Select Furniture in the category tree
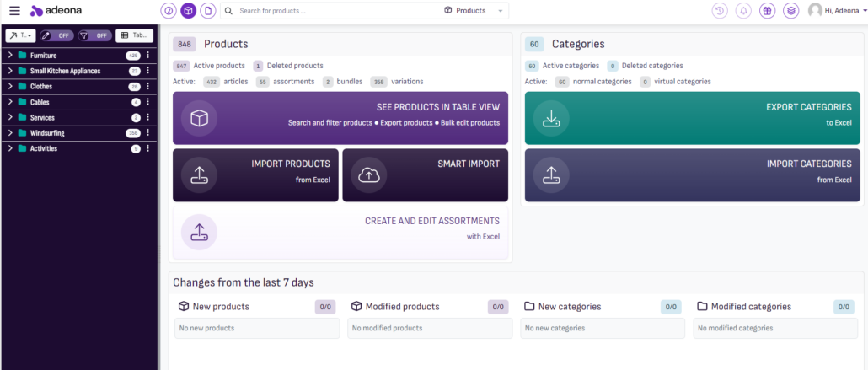868x370 pixels. 43,56
